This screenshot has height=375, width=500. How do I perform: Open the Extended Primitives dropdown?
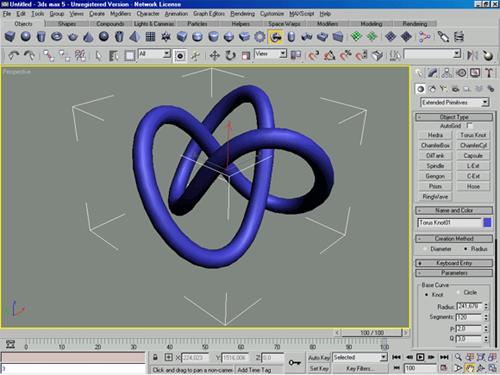tap(454, 102)
